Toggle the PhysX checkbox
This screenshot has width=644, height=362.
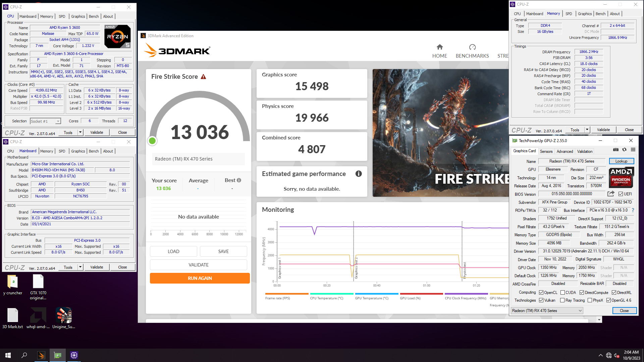pos(590,300)
